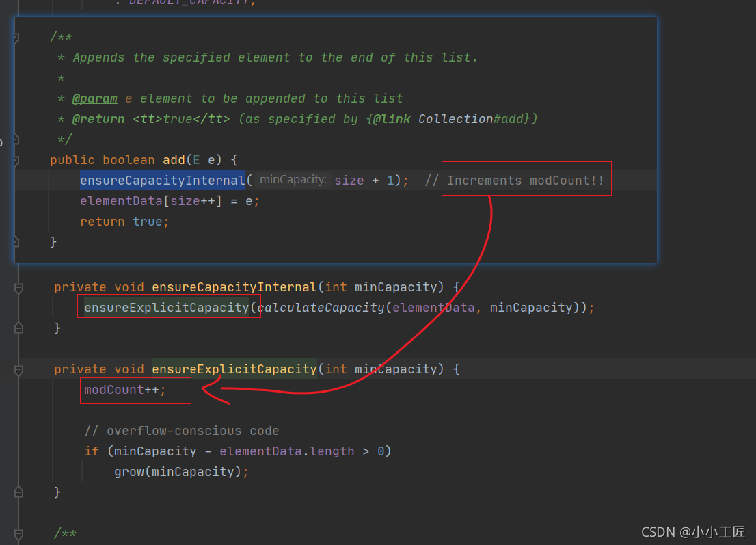Viewport: 756px width, 545px height.
Task: Click the gutter arrow beside private void ensureExplicitCapacity
Action: pyautogui.click(x=18, y=369)
